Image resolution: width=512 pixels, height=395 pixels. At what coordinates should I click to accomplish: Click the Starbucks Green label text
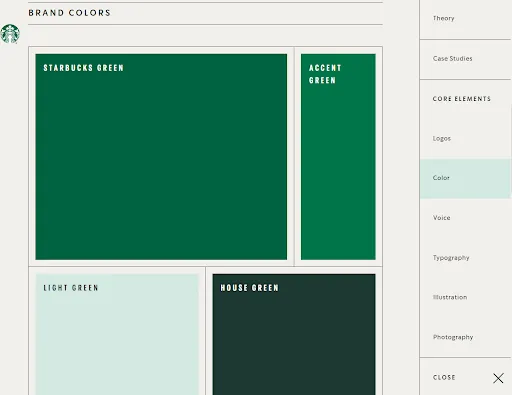click(83, 68)
